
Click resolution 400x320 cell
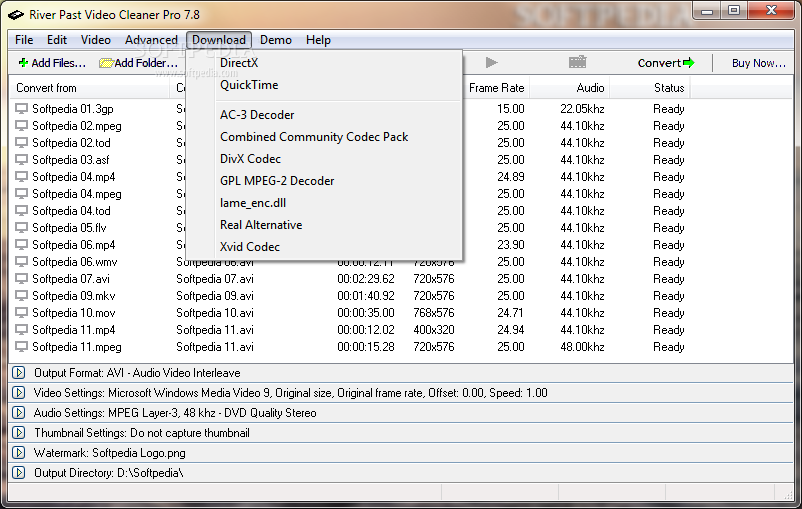pyautogui.click(x=434, y=330)
